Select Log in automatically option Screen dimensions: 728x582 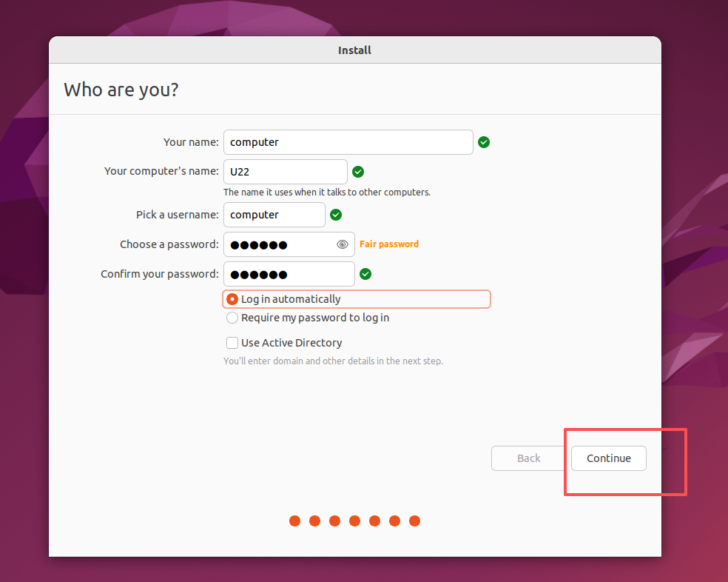pyautogui.click(x=356, y=299)
